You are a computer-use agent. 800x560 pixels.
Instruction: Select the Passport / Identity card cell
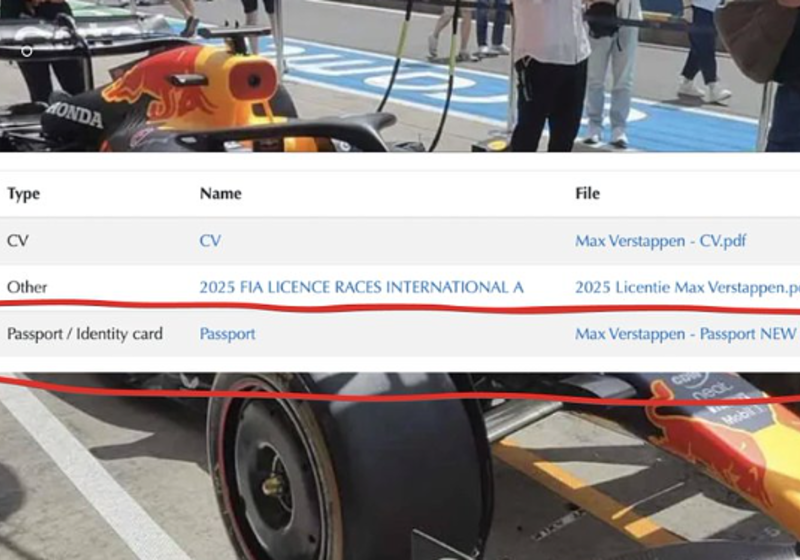85,334
